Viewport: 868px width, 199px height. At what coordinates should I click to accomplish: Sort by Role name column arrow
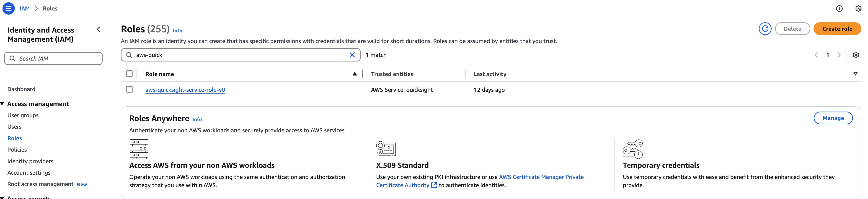[354, 74]
